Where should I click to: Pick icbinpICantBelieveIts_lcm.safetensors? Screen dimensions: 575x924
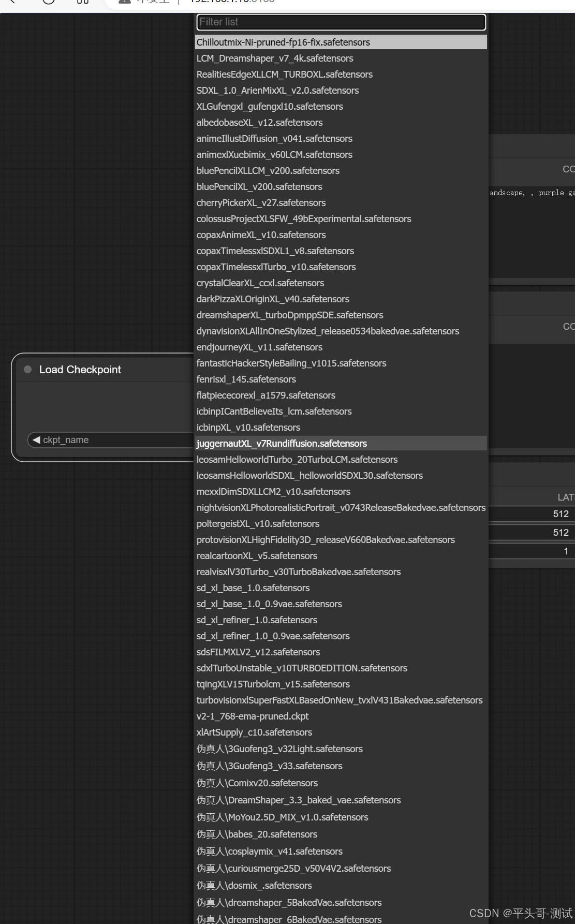341,412
